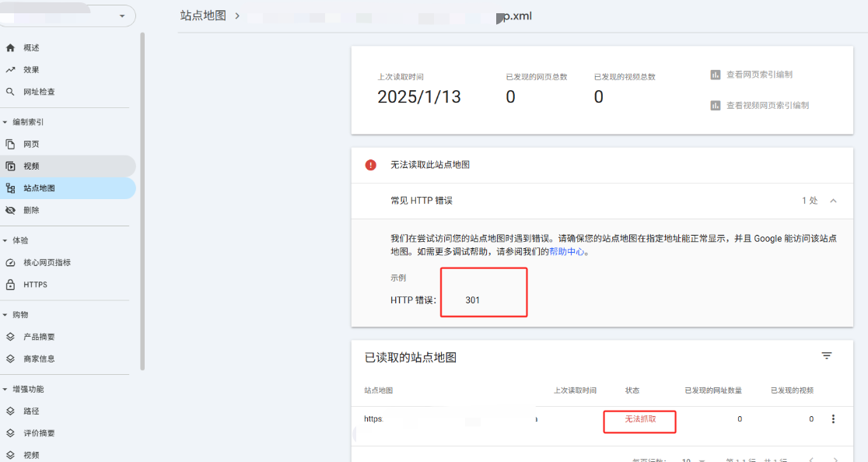Open the 站点地图 filter options
The image size is (868, 462).
[827, 355]
